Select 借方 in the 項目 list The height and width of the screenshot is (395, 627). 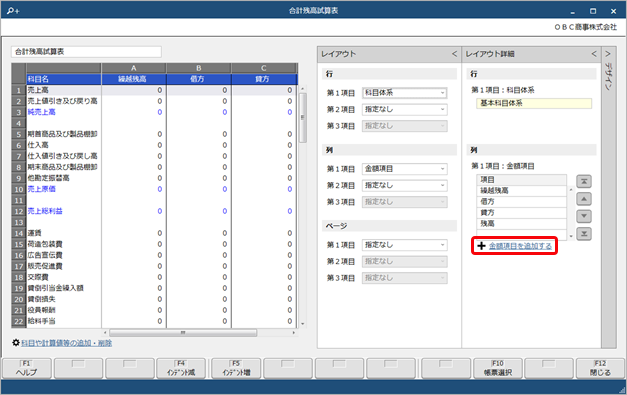[x=521, y=201]
